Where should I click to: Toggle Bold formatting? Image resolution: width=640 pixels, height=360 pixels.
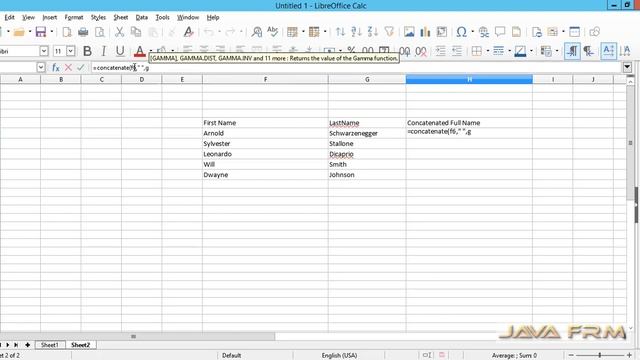click(87, 51)
